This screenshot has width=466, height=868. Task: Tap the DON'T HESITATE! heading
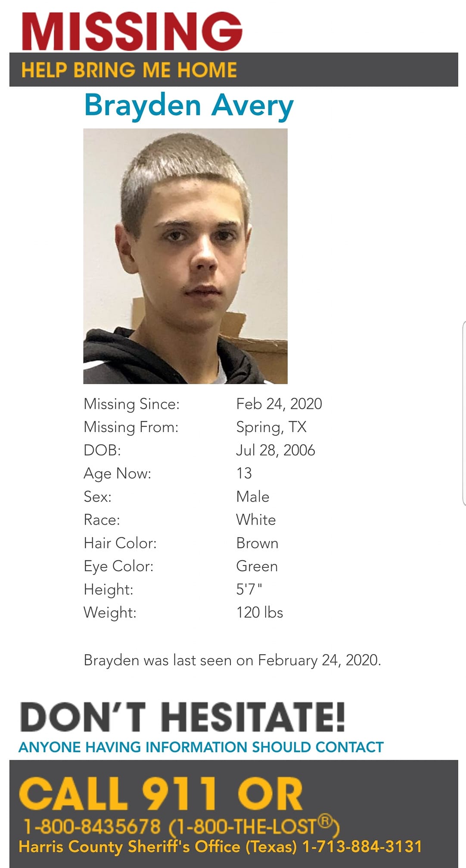(183, 717)
